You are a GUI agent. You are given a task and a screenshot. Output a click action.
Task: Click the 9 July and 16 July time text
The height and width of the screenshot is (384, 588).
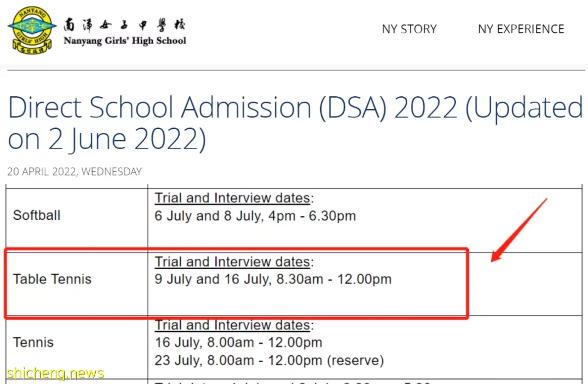[273, 279]
